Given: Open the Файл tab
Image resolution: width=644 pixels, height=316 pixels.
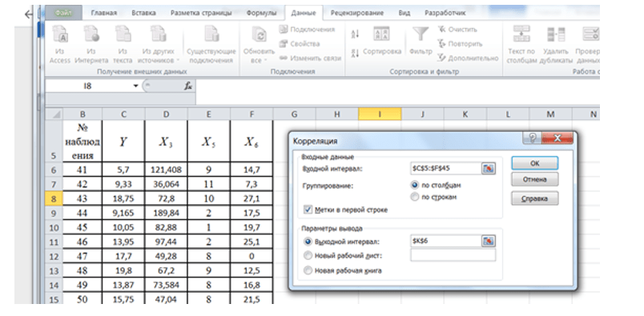Looking at the screenshot, I should [63, 13].
